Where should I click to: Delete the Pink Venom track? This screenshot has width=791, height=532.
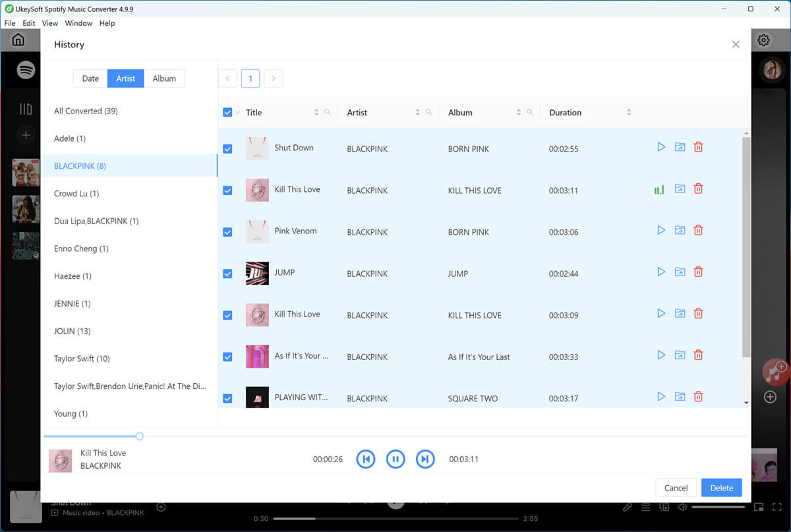[698, 230]
